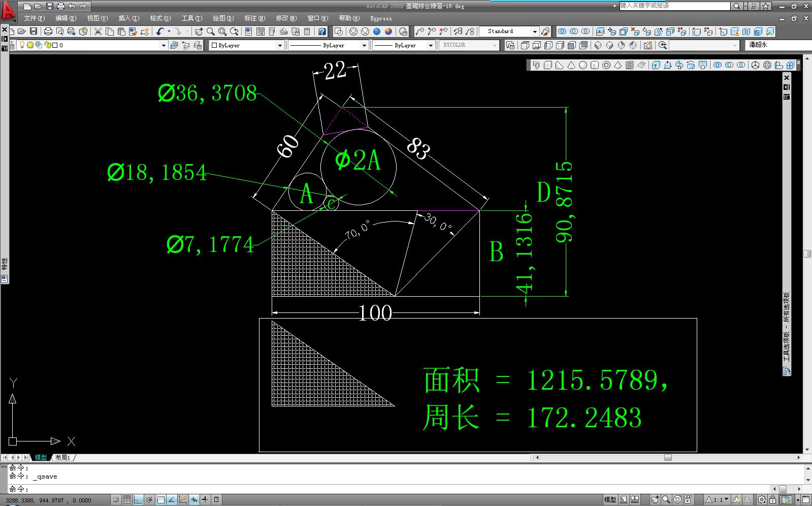Image resolution: width=812 pixels, height=506 pixels.
Task: Click the ByLayer color swatch box
Action: click(214, 45)
